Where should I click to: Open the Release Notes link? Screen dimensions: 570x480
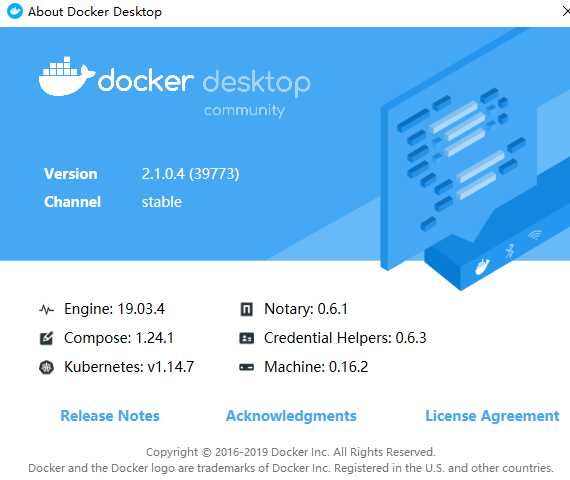[110, 416]
